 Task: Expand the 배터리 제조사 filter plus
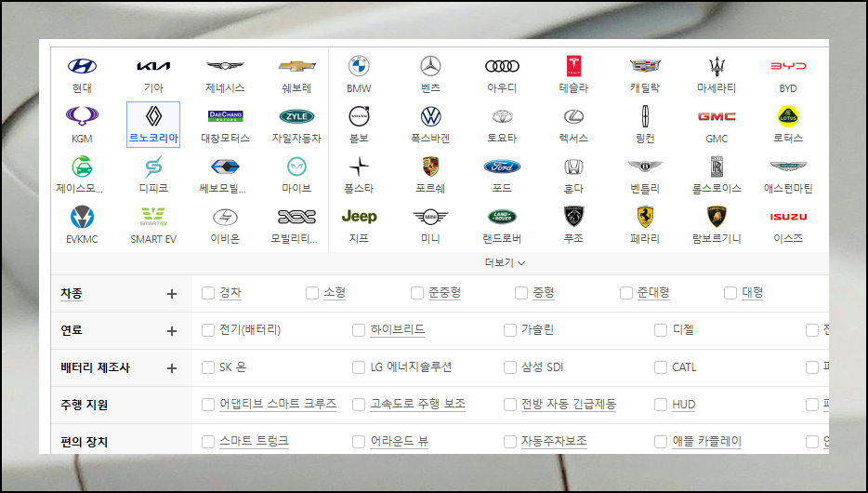pyautogui.click(x=172, y=368)
